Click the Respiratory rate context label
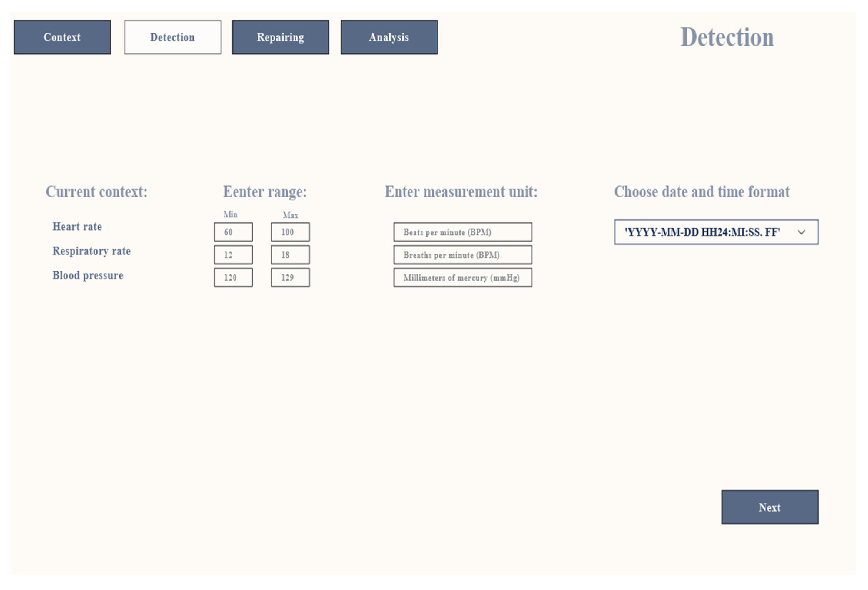 click(x=91, y=251)
